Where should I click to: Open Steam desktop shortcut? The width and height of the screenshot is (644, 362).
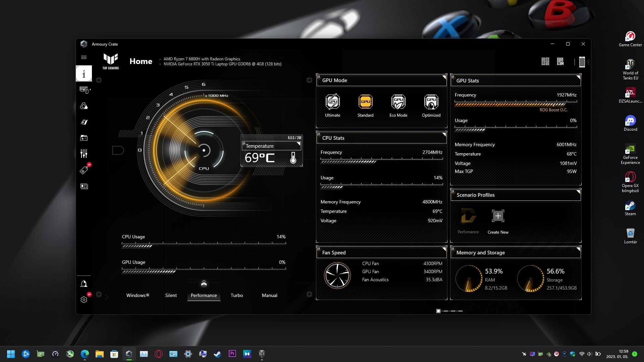pos(630,208)
